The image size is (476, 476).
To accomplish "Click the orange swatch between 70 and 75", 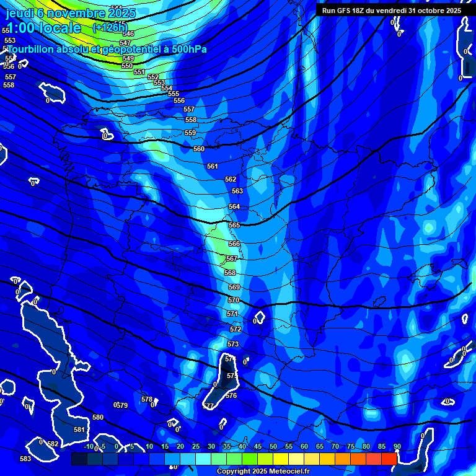I will pyautogui.click(x=342, y=459).
